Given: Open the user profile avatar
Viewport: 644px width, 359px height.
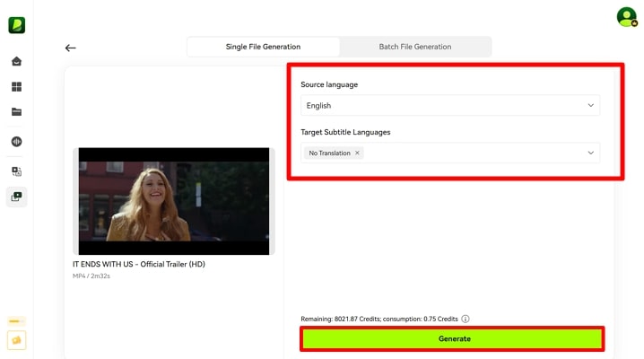Looking at the screenshot, I should (627, 17).
